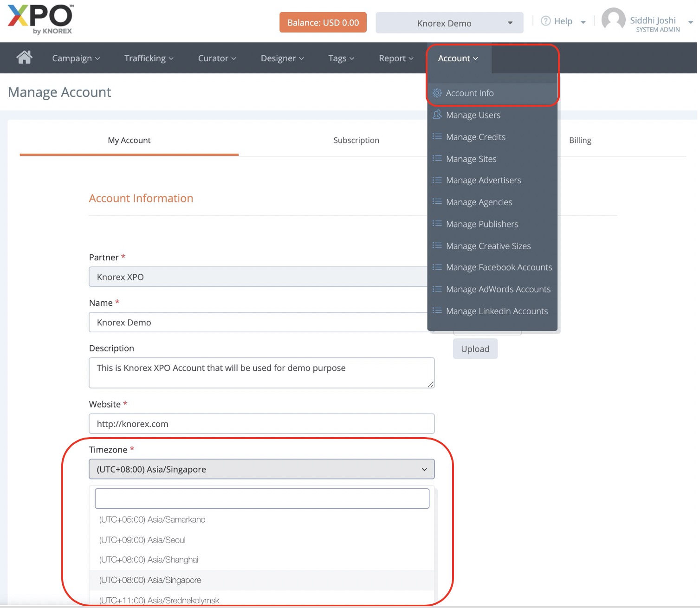The image size is (700, 608).
Task: Switch to the Subscription tab
Action: click(x=356, y=140)
